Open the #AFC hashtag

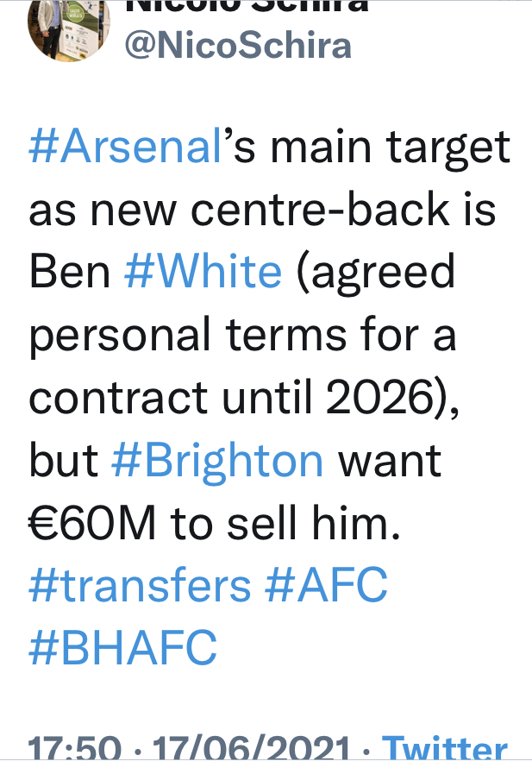(327, 585)
